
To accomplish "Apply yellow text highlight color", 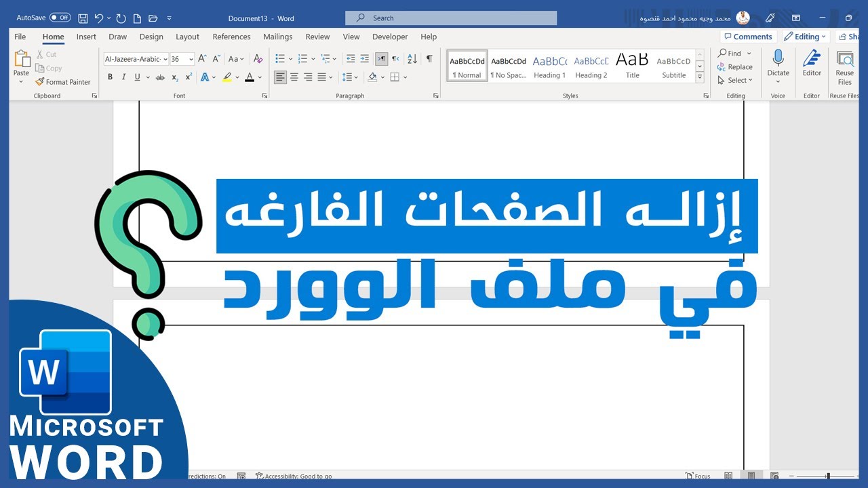I will tap(227, 77).
